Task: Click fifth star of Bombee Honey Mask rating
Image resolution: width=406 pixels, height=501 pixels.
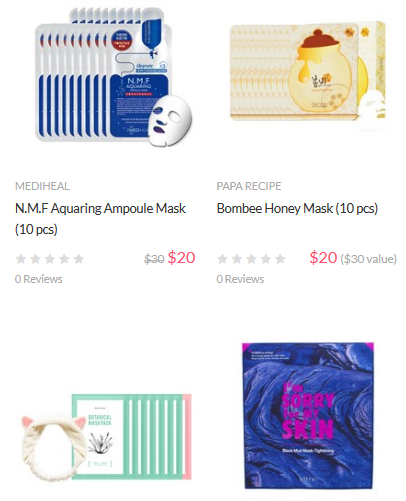Action: click(x=281, y=259)
